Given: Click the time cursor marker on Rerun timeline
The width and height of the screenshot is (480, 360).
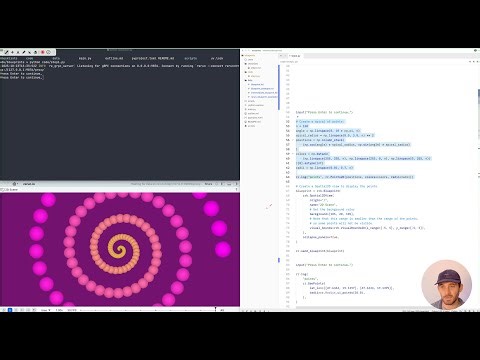Looking at the screenshot, I should [215, 309].
